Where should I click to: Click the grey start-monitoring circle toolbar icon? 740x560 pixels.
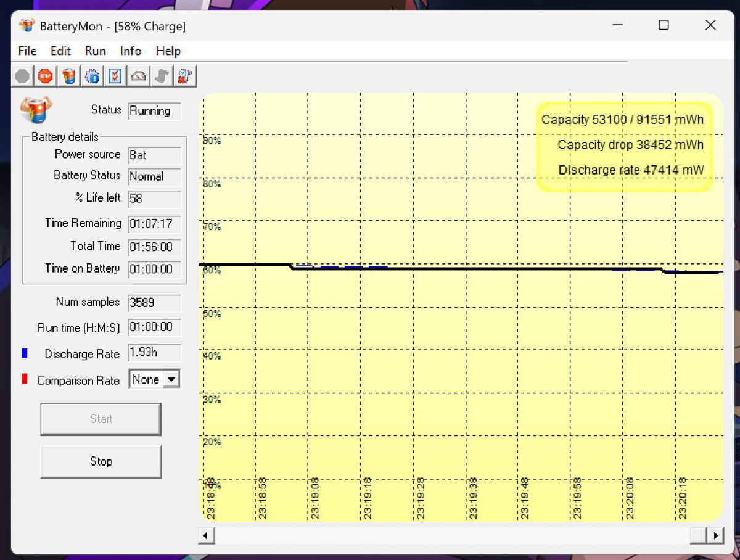pos(23,76)
